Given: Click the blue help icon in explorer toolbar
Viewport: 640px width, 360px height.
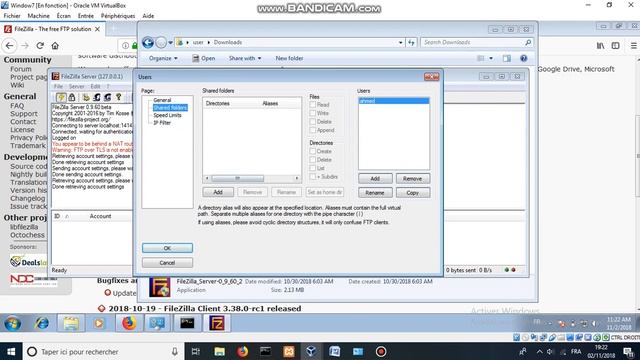Looking at the screenshot, I should pyautogui.click(x=524, y=58).
